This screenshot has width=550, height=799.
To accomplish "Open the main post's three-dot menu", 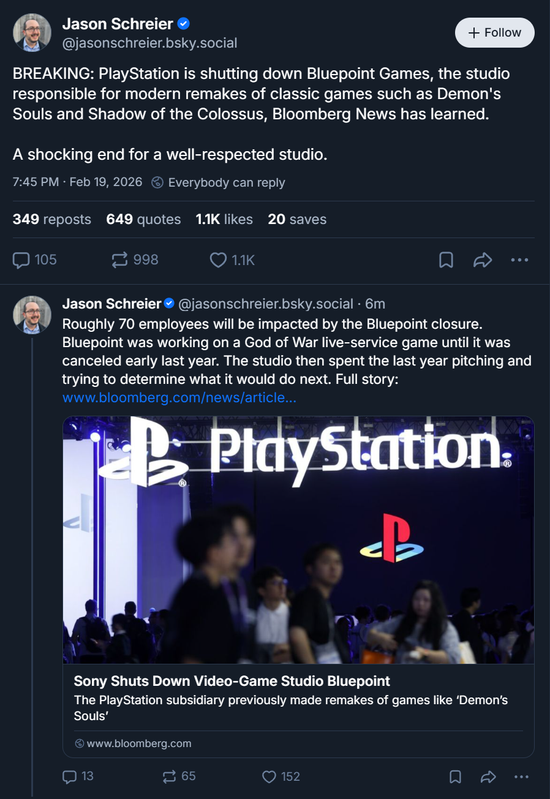I will click(519, 260).
